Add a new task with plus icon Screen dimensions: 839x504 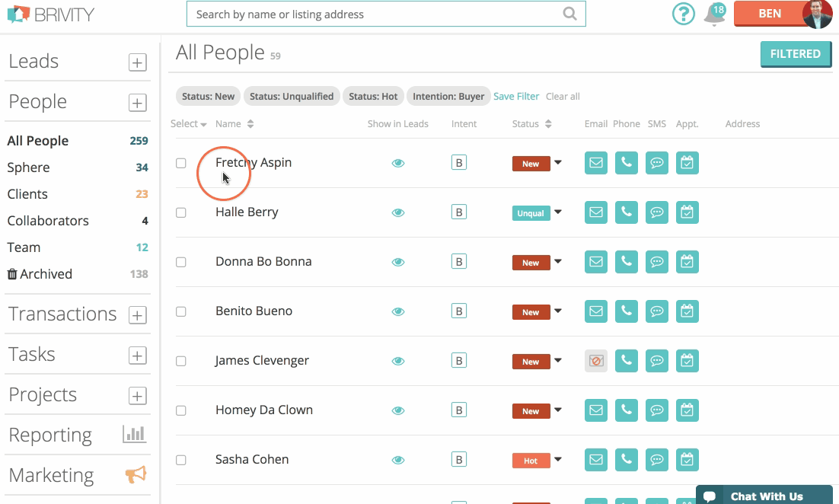pos(138,356)
